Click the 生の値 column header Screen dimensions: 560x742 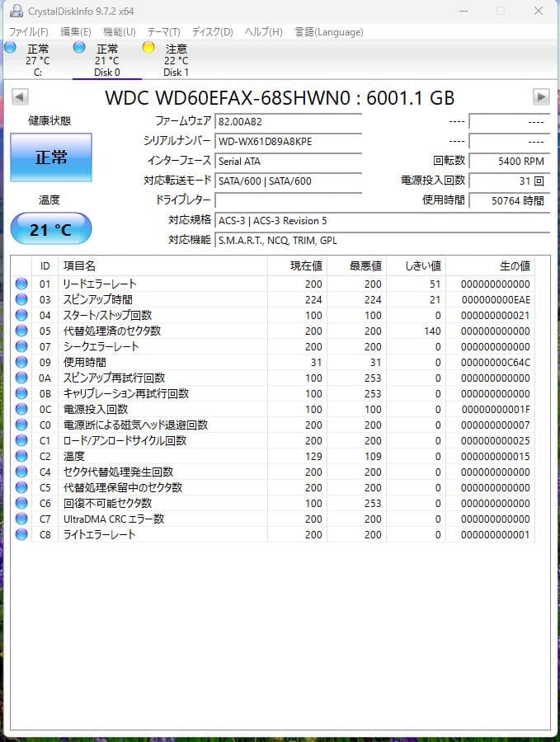click(x=490, y=266)
